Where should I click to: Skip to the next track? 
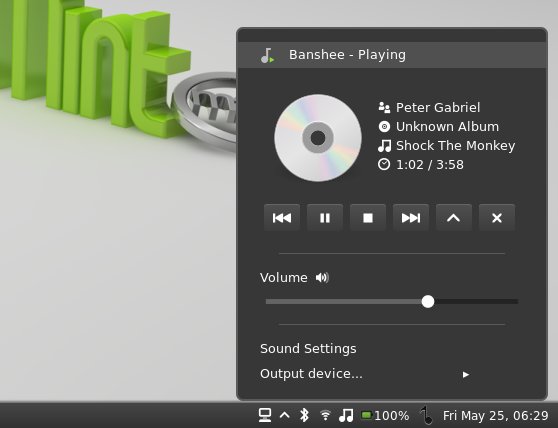point(411,218)
